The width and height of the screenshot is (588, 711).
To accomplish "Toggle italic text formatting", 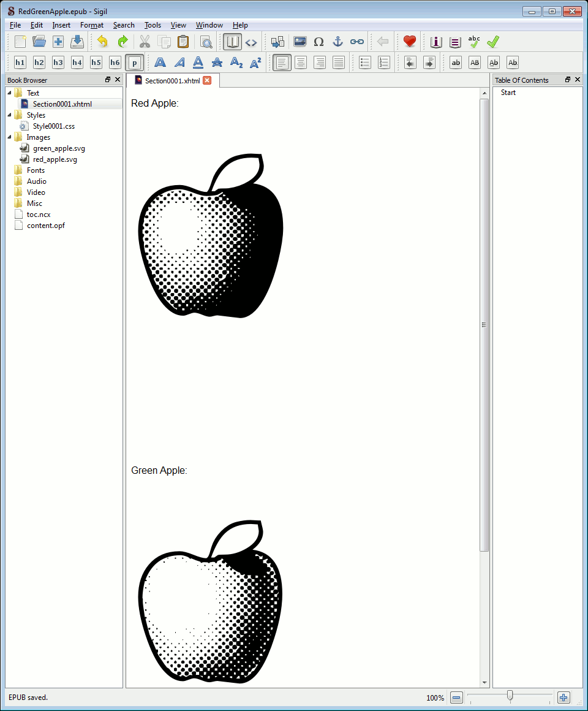I will point(179,63).
